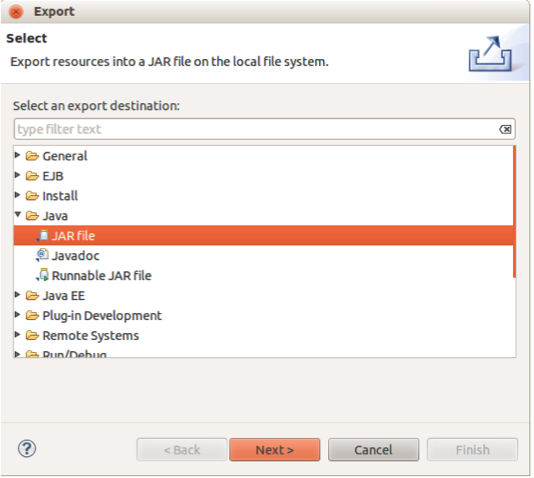Image resolution: width=534 pixels, height=478 pixels.
Task: Click the JAR file icon
Action: click(42, 236)
